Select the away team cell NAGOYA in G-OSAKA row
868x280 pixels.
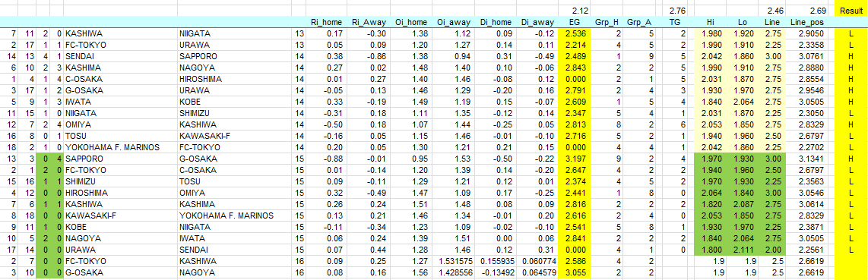pos(236,273)
